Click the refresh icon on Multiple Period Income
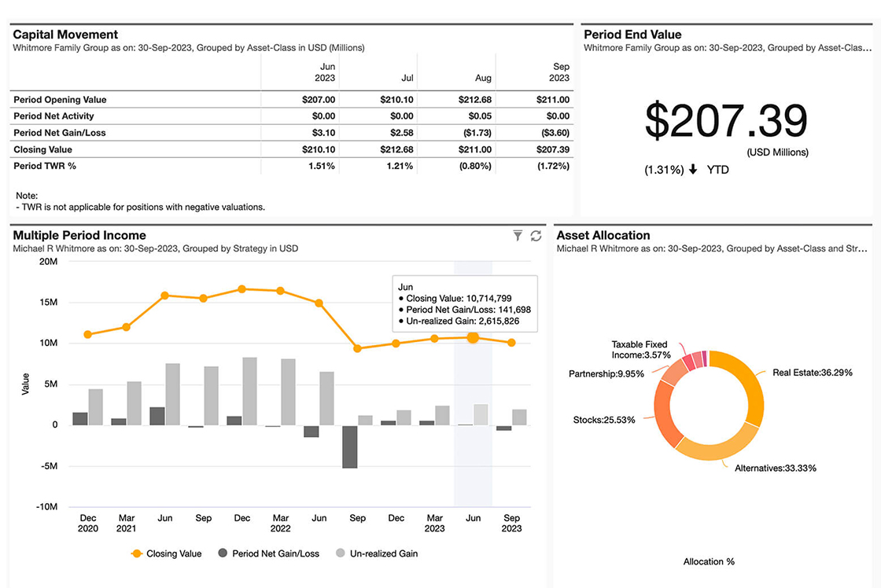The width and height of the screenshot is (881, 588). 536,236
